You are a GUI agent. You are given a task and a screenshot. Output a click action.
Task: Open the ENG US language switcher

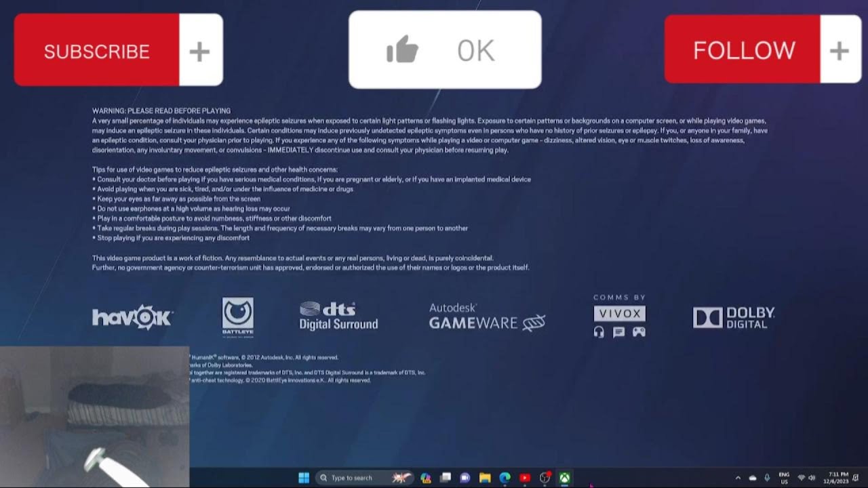point(785,478)
